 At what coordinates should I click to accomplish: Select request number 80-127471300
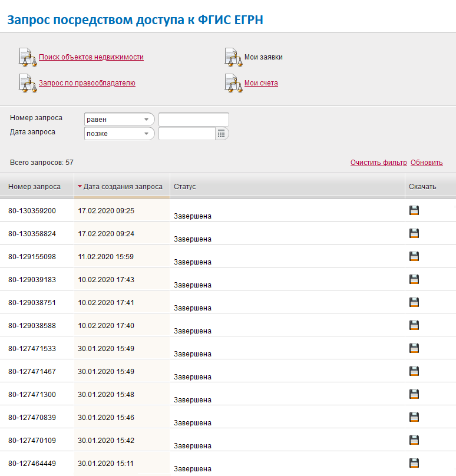pos(32,394)
